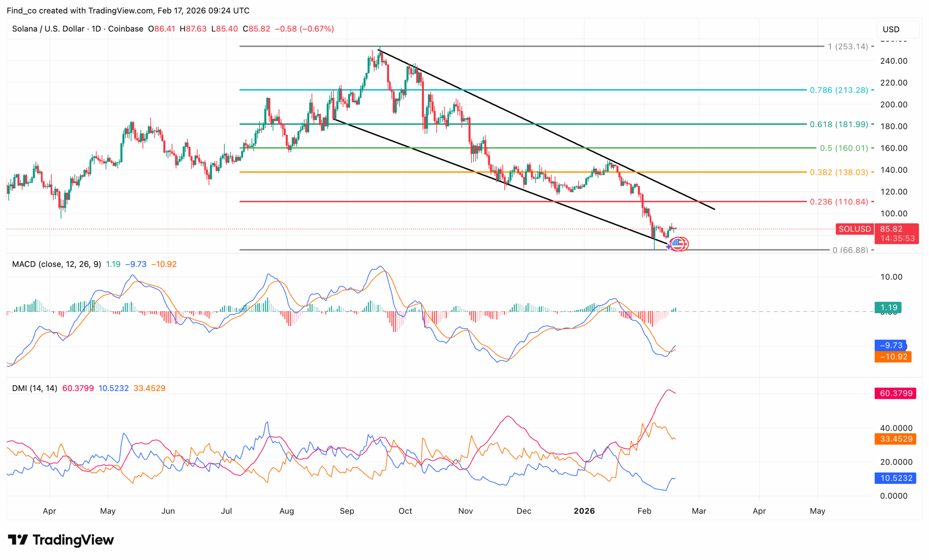Click the ADX value 60.3799 tag
This screenshot has height=560, width=929.
895,393
